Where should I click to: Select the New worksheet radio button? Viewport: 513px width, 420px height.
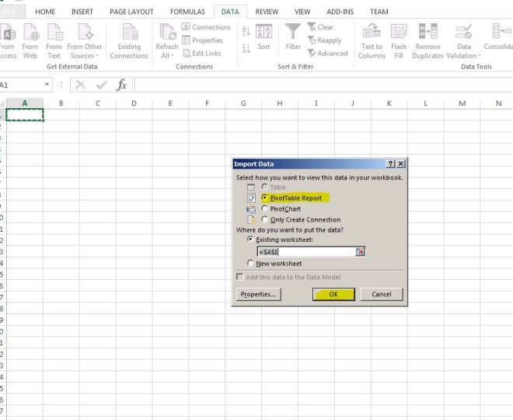click(x=250, y=264)
